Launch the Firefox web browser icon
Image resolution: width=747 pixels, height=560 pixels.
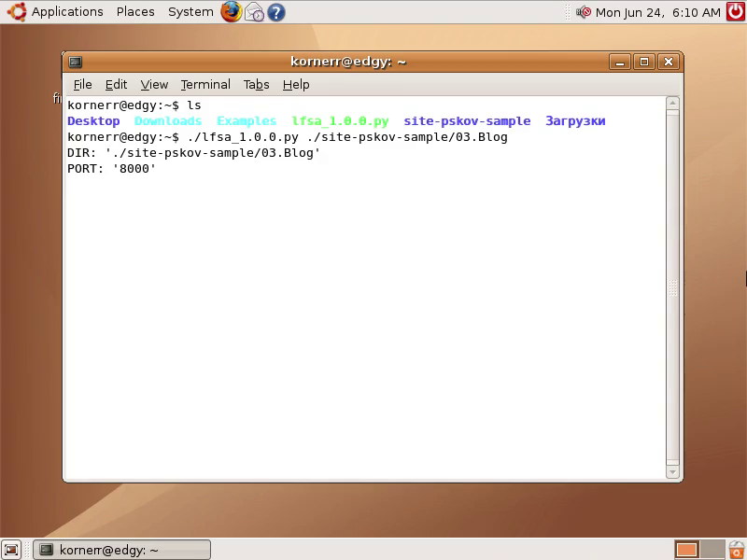231,12
